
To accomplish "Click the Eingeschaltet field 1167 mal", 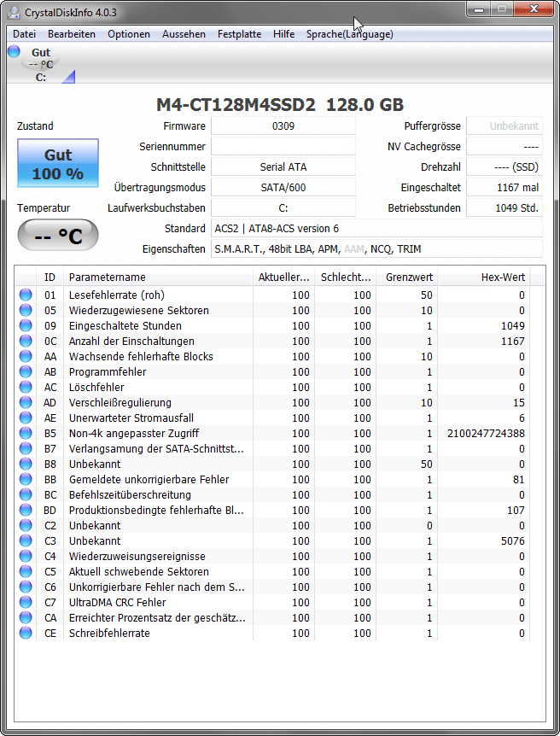I will coord(505,188).
